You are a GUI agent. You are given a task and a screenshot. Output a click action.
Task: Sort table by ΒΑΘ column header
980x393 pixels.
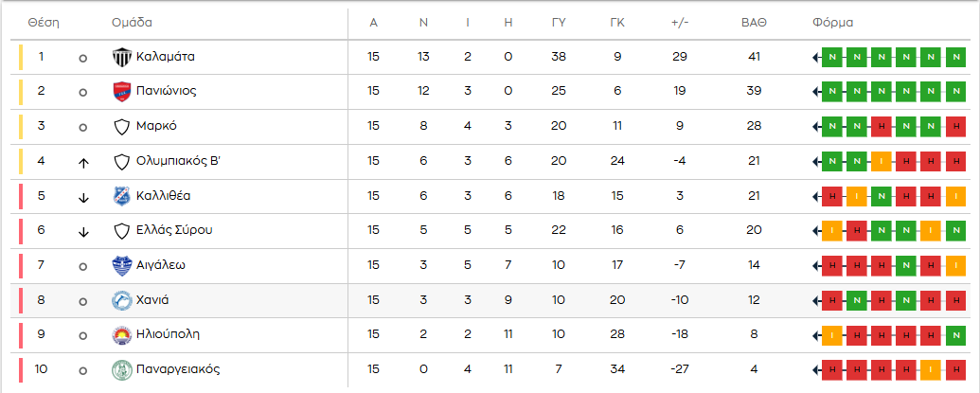click(754, 23)
